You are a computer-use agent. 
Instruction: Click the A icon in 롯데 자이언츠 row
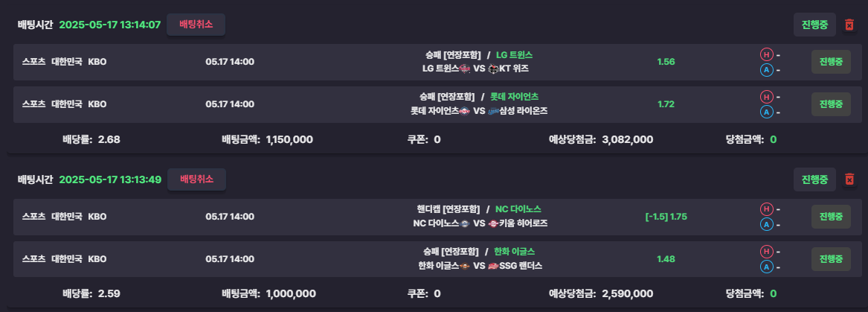[766, 112]
